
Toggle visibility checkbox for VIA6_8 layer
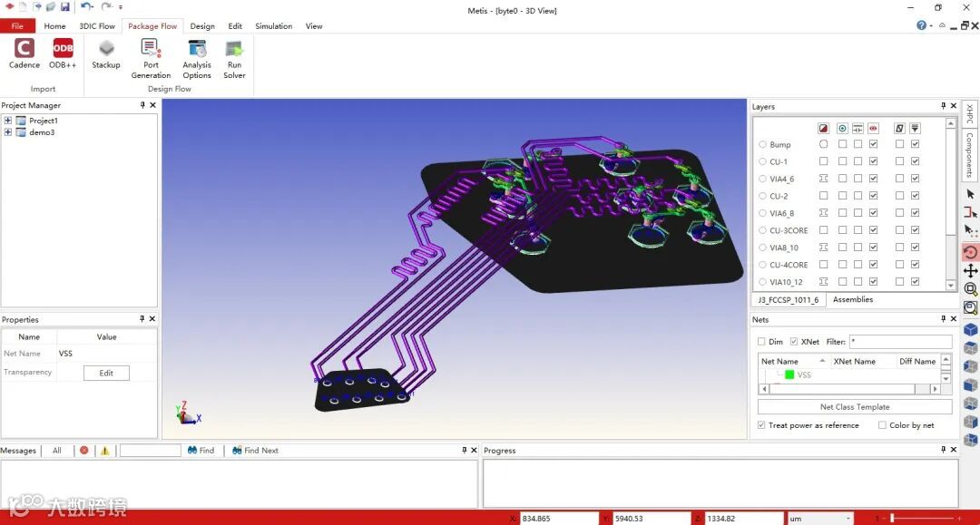(x=873, y=213)
